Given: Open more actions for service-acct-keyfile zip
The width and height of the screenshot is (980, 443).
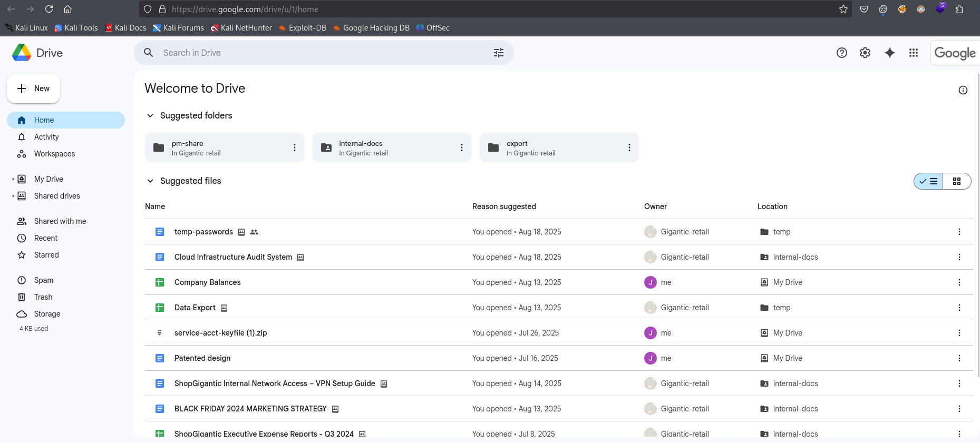Looking at the screenshot, I should tap(959, 333).
